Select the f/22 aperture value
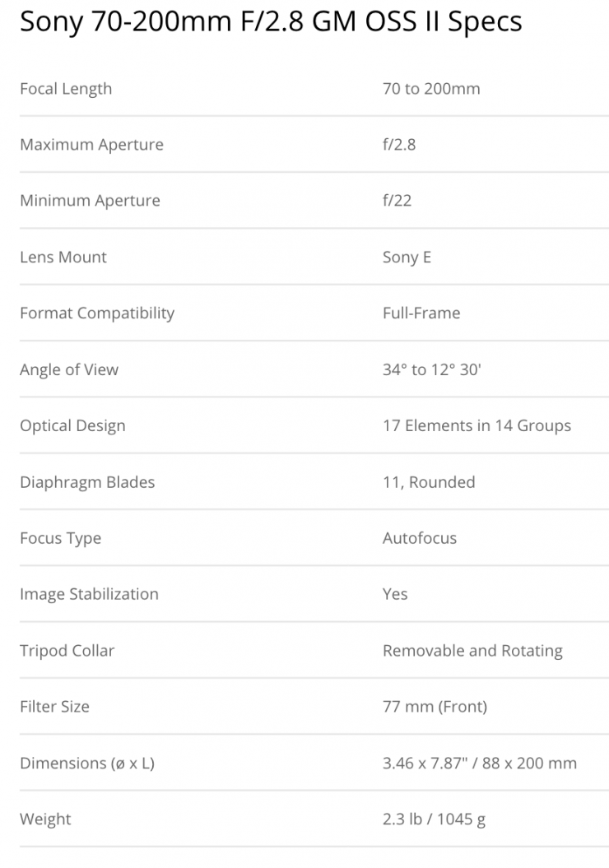This screenshot has height=868, width=609. (397, 201)
